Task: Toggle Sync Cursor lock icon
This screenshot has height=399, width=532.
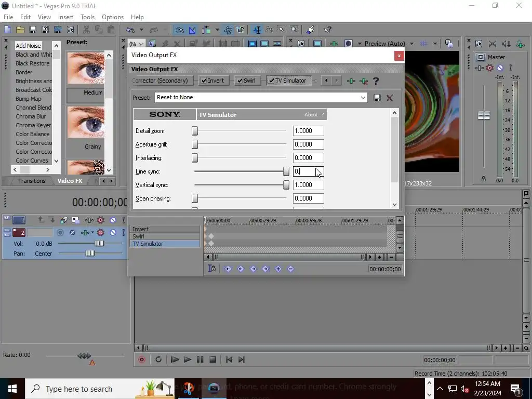Action: [212, 269]
